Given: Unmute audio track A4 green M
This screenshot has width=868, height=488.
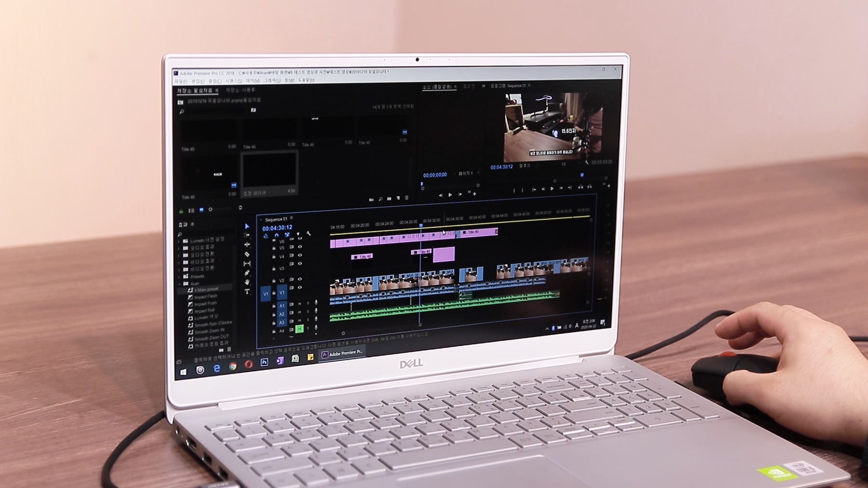Looking at the screenshot, I should click(x=299, y=329).
